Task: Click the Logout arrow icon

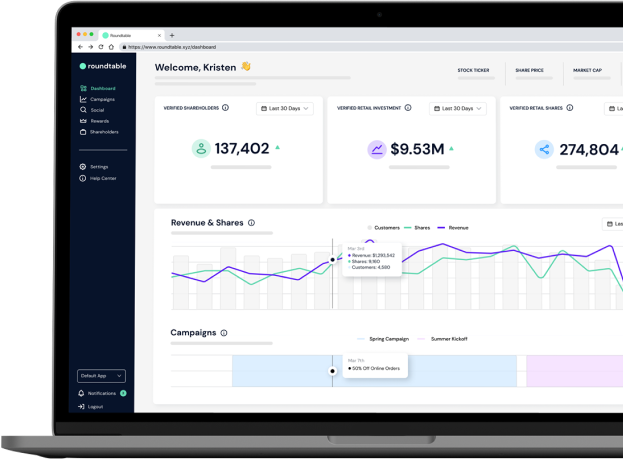Action: point(81,407)
